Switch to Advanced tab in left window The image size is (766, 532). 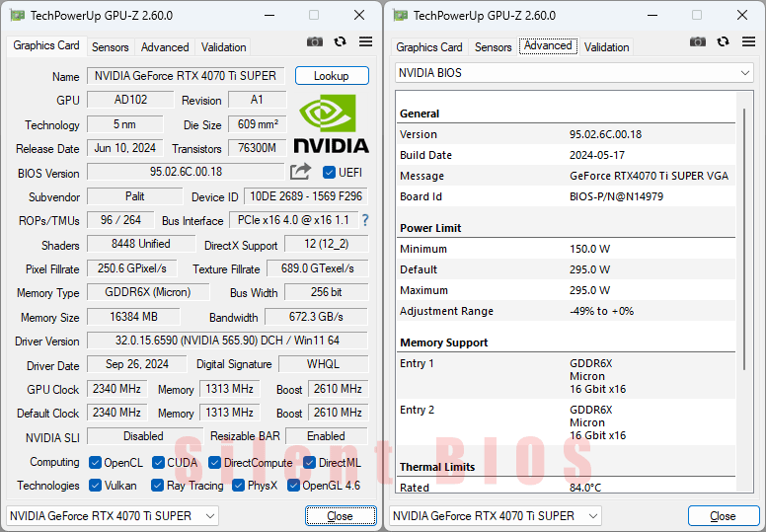point(165,47)
